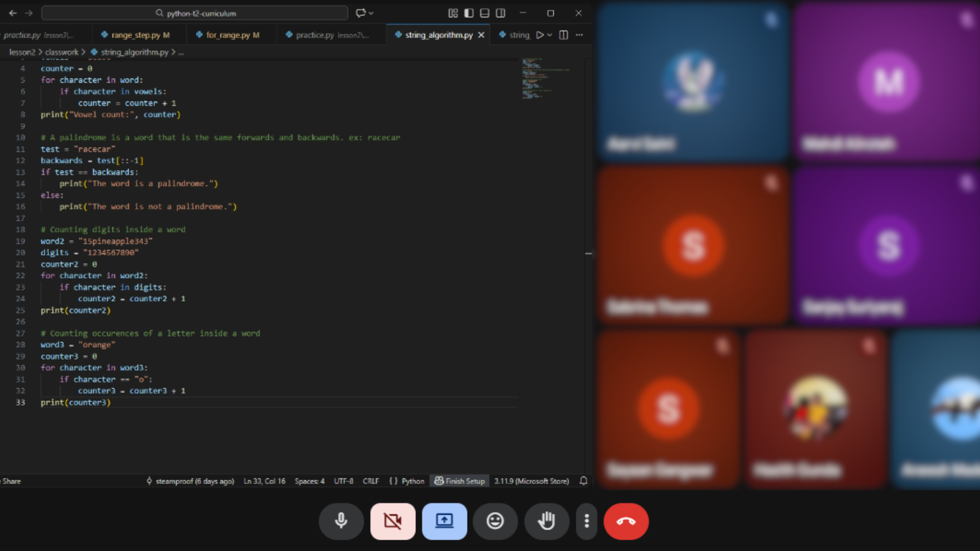Image resolution: width=980 pixels, height=551 pixels.
Task: Expand the classwork breadcrumb
Action: [61, 52]
